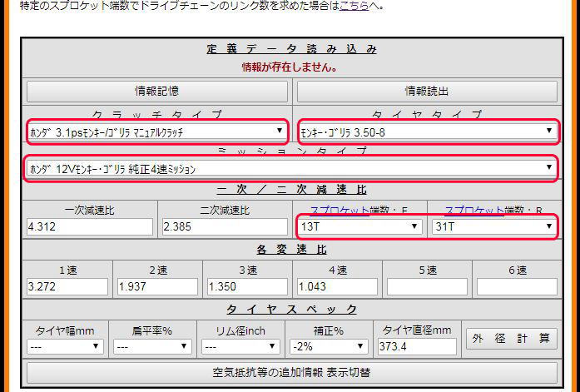
Task: Open the rear sprocket 31T dropdown
Action: pyautogui.click(x=493, y=226)
